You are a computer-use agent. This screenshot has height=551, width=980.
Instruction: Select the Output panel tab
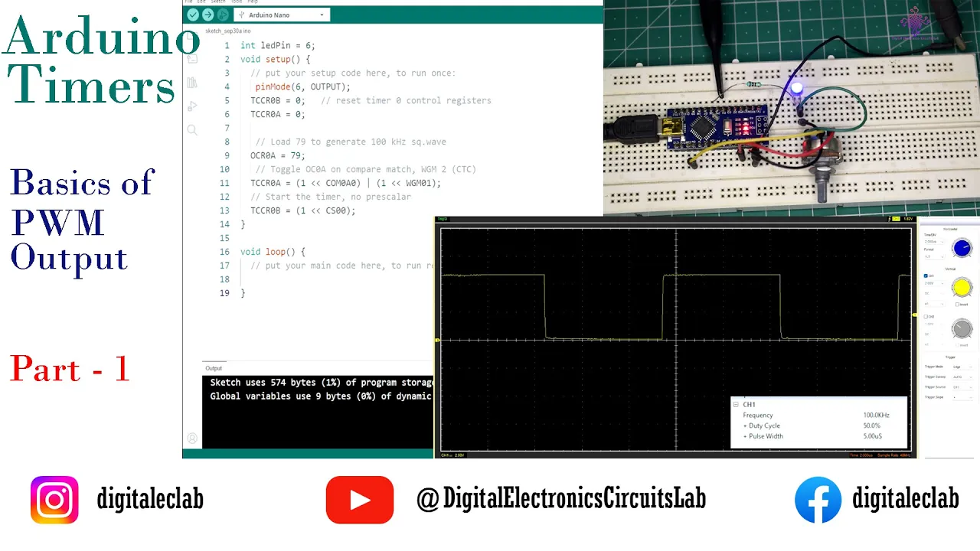[214, 368]
